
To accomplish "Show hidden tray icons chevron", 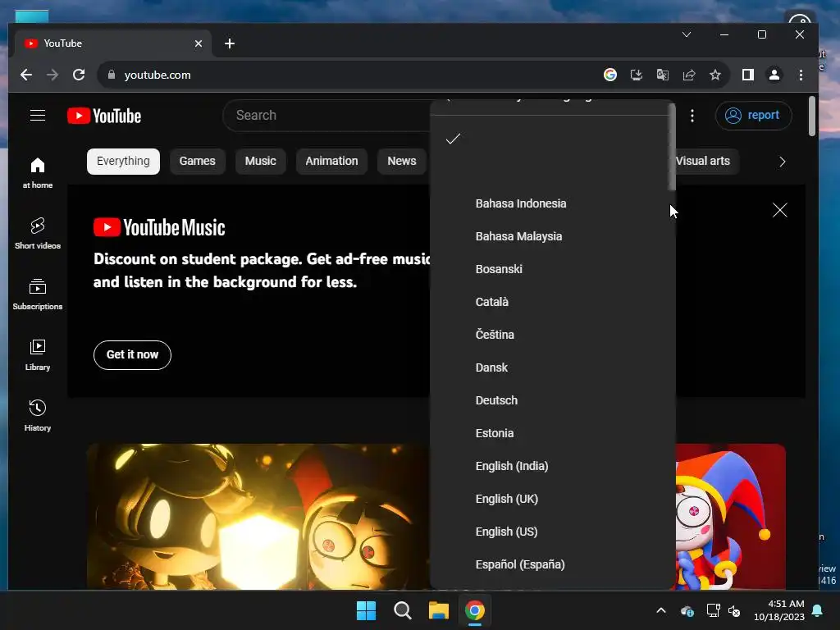I will coord(661,610).
